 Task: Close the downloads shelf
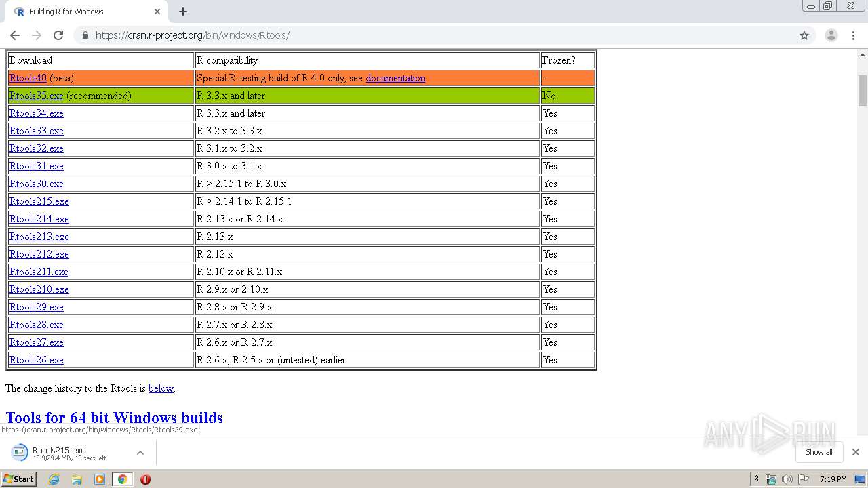(x=855, y=452)
